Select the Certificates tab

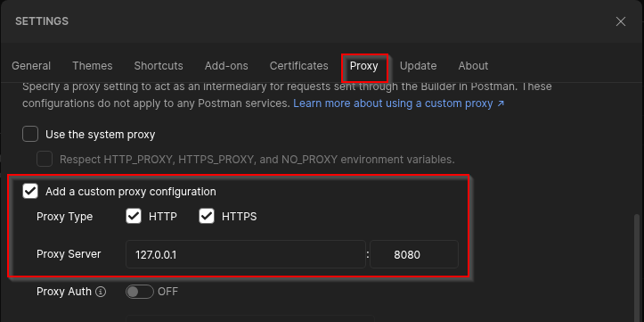pyautogui.click(x=299, y=66)
